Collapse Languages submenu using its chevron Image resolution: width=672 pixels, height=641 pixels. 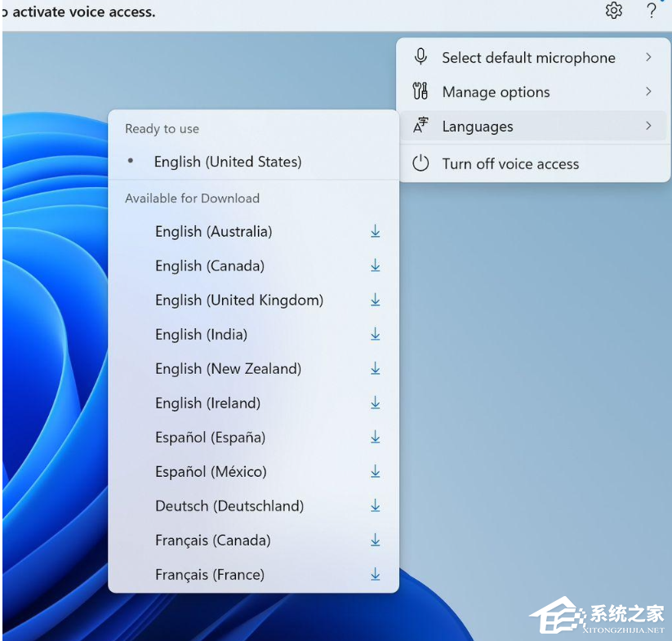(x=648, y=126)
